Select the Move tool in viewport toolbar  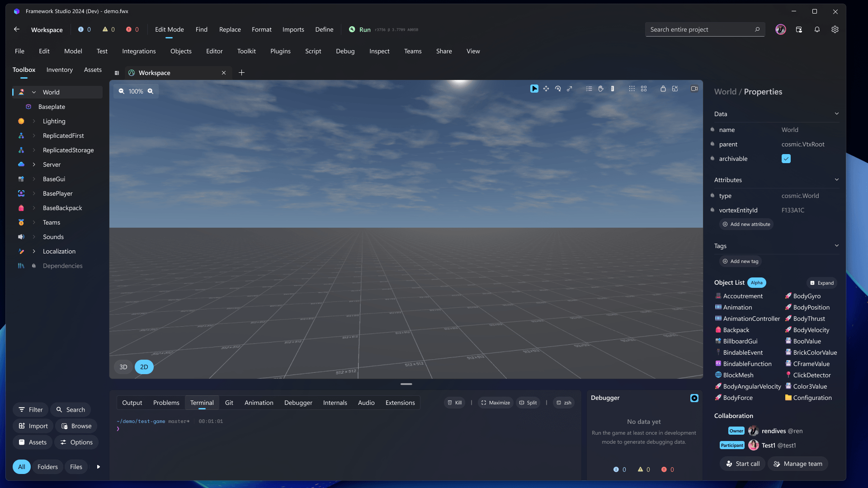[x=546, y=89]
